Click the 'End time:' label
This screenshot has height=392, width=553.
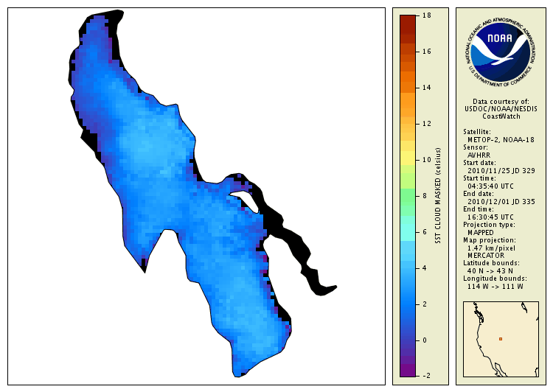[x=479, y=209]
